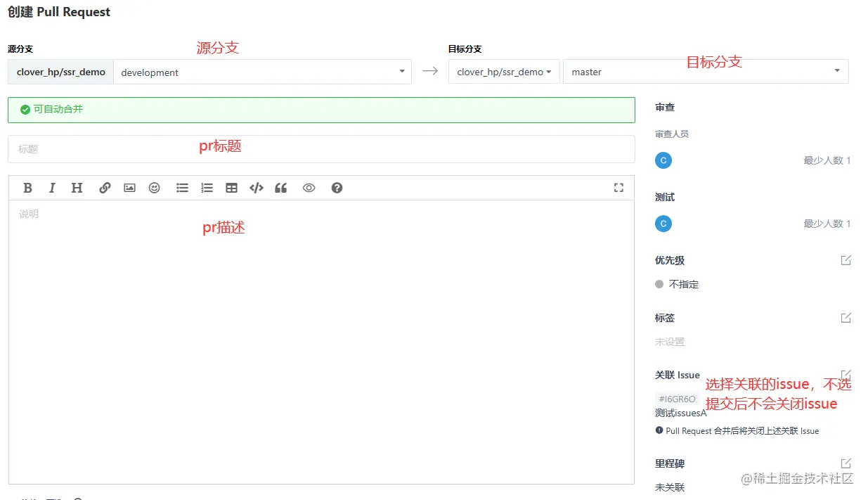Click the source repo clover_hp/ssr_demo label
Viewport: 868px width, 500px height.
[60, 72]
